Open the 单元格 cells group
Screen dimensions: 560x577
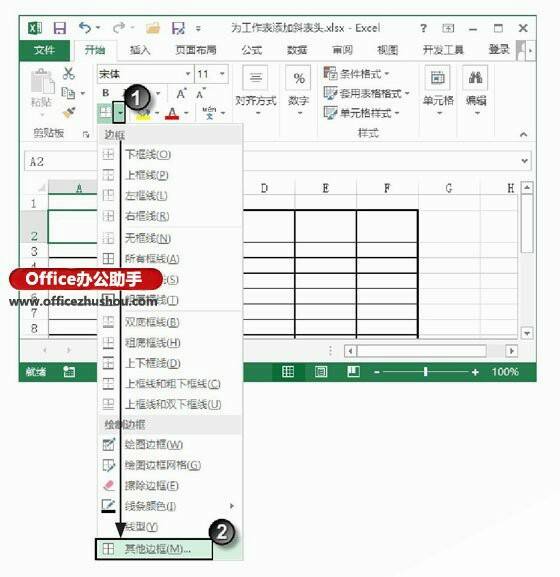click(x=438, y=91)
